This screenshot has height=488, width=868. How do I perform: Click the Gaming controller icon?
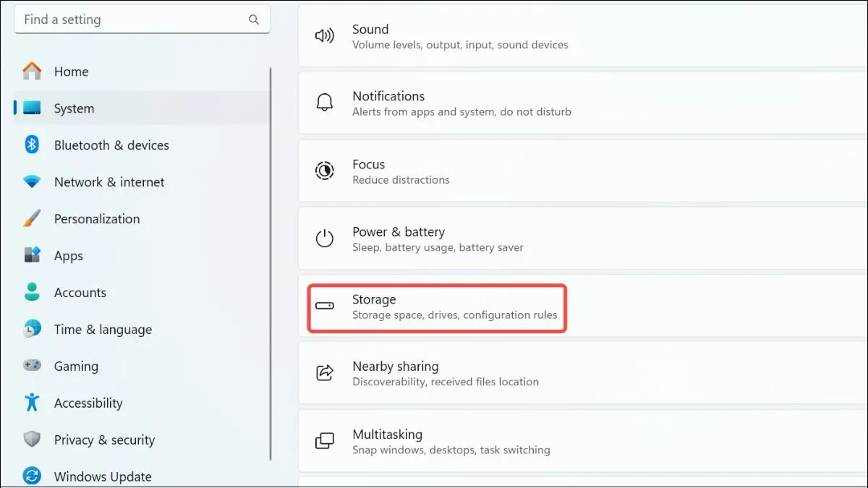point(32,366)
